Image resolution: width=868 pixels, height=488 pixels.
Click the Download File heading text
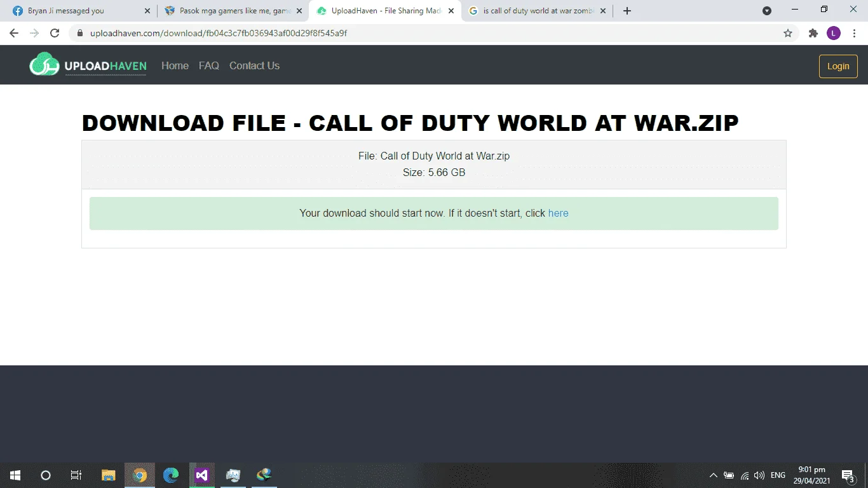[410, 123]
